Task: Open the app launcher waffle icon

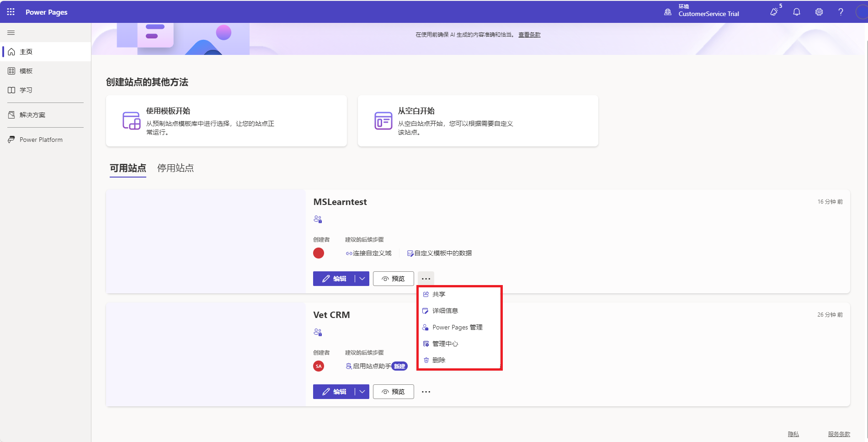Action: click(11, 12)
